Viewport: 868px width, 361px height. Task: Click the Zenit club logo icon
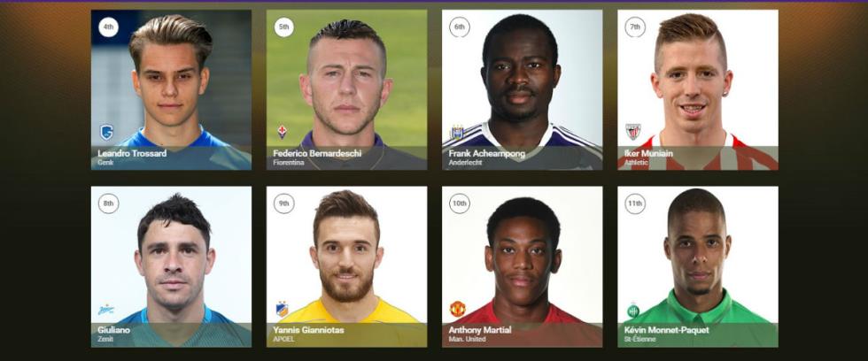coord(106,310)
